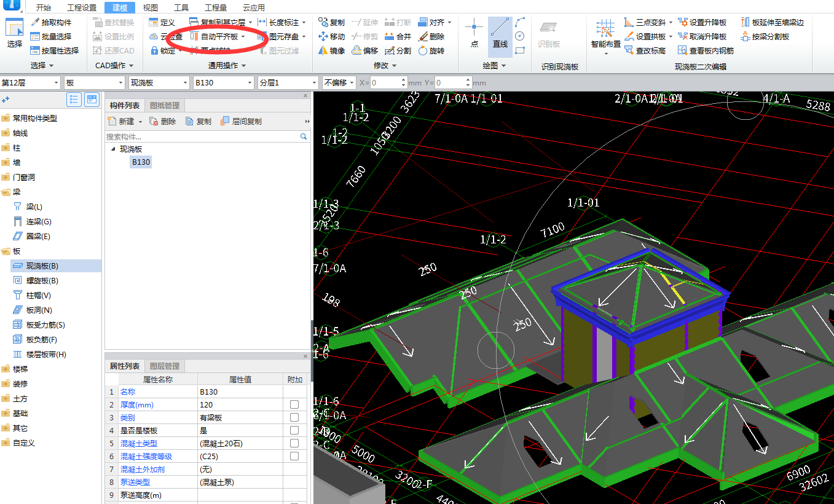
Task: Open the 图纸管理 tab in component panel
Action: coord(165,106)
